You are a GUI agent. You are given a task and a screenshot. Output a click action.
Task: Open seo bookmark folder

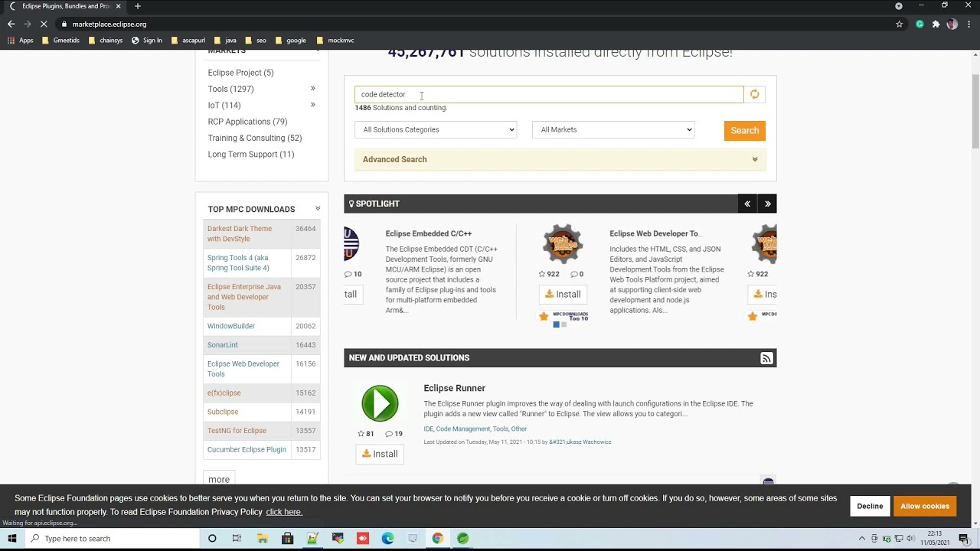(256, 41)
